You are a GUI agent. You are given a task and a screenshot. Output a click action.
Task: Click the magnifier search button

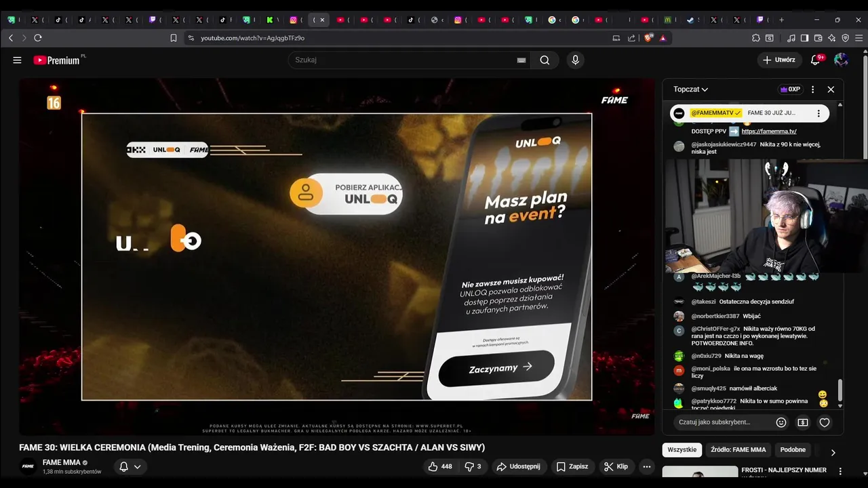(x=545, y=60)
